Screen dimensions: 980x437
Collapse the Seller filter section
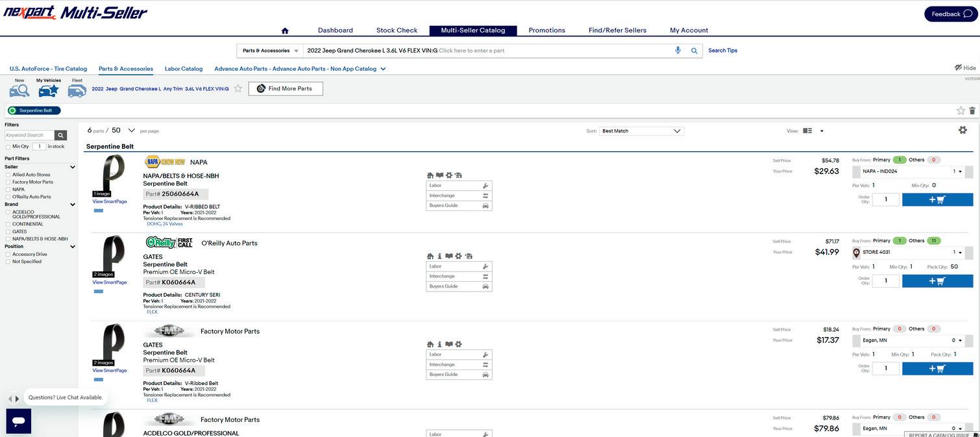click(x=72, y=167)
